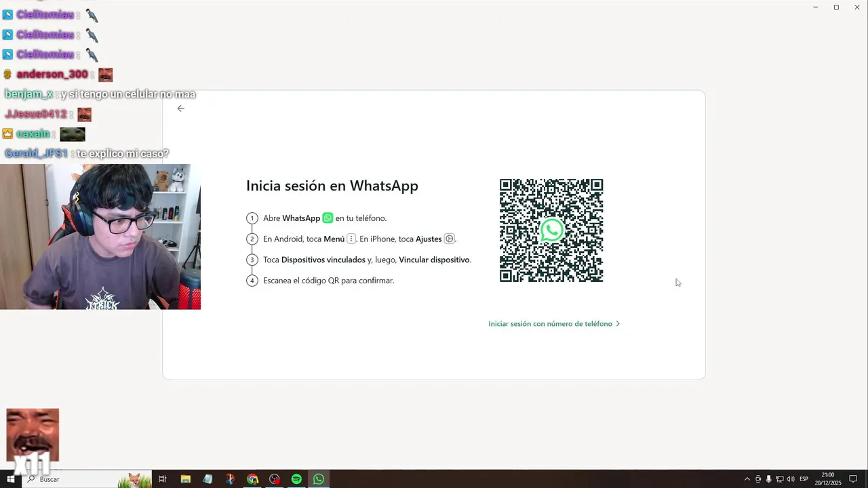Image resolution: width=868 pixels, height=488 pixels.
Task: Click 'Escanea el código QR para confirmar' text
Action: tap(329, 280)
